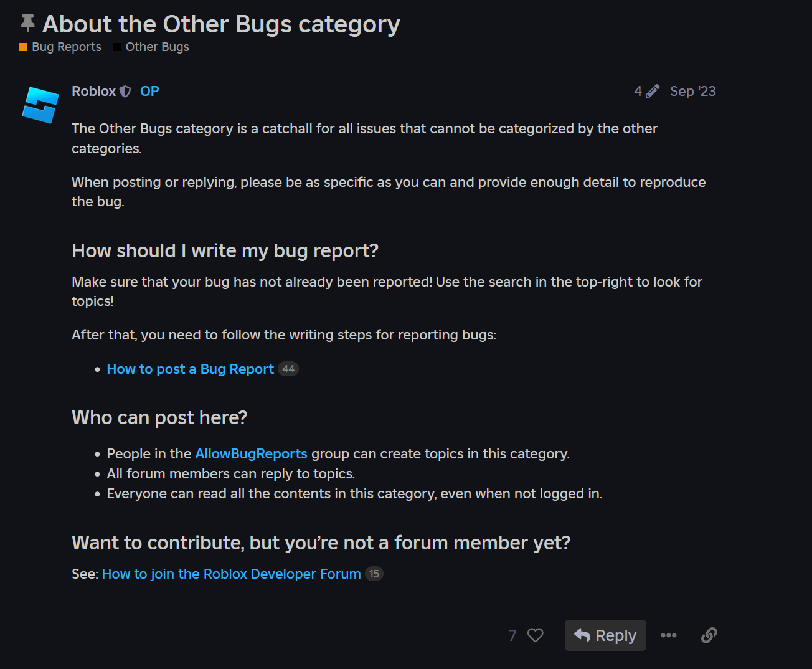Viewport: 812px width, 669px height.
Task: Click the 44 replies badge
Action: point(288,369)
